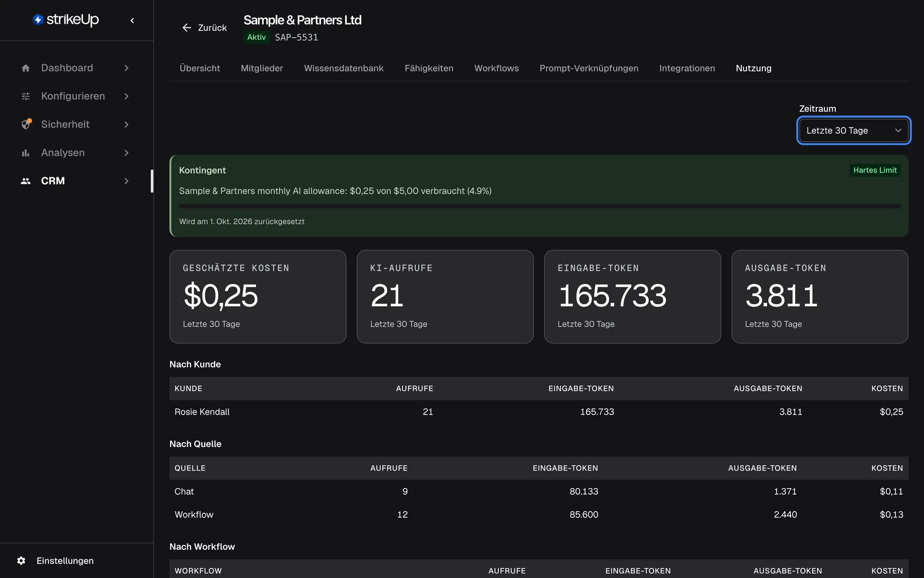Click the 'Wird am 1. Okt. 2026 zurückgesetzt' note
Viewport: 924px width, 578px height.
(242, 221)
